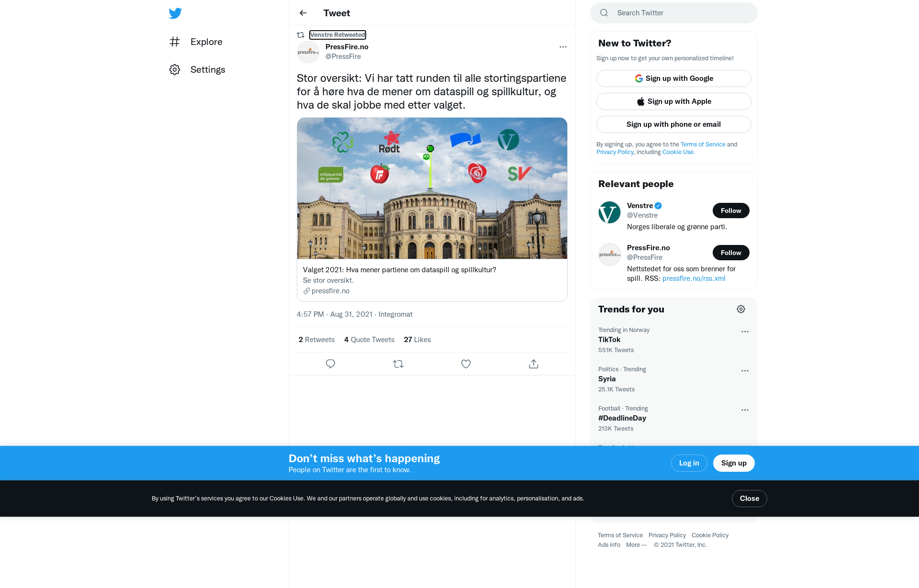
Task: Click the Search Twitter field
Action: (674, 13)
